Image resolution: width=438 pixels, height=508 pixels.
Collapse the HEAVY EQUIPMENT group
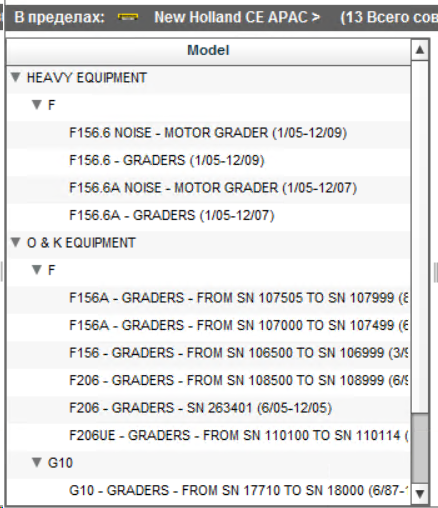(15, 77)
